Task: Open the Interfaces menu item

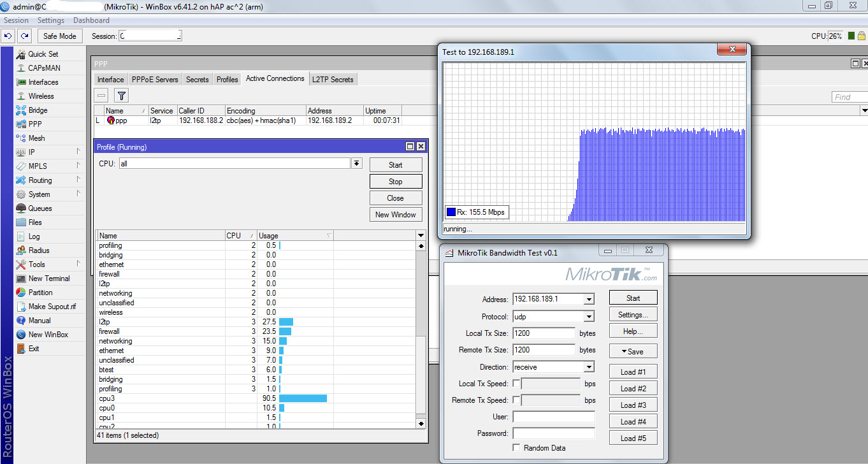Action: [x=43, y=82]
